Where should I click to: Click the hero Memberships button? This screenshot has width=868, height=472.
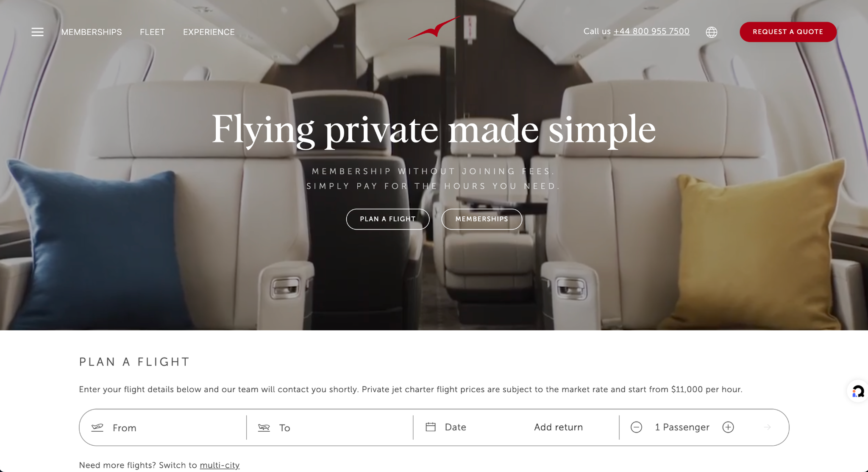coord(481,219)
